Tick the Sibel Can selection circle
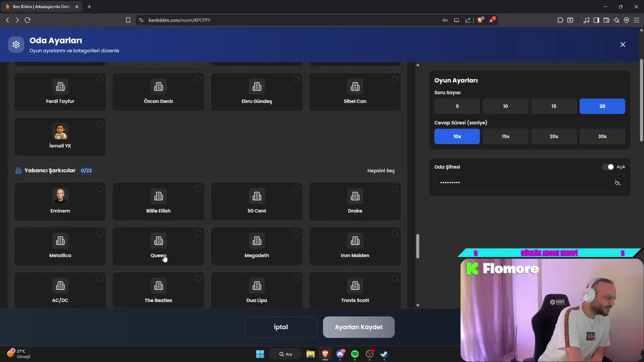Viewport: 644px width, 362px height. tap(395, 79)
